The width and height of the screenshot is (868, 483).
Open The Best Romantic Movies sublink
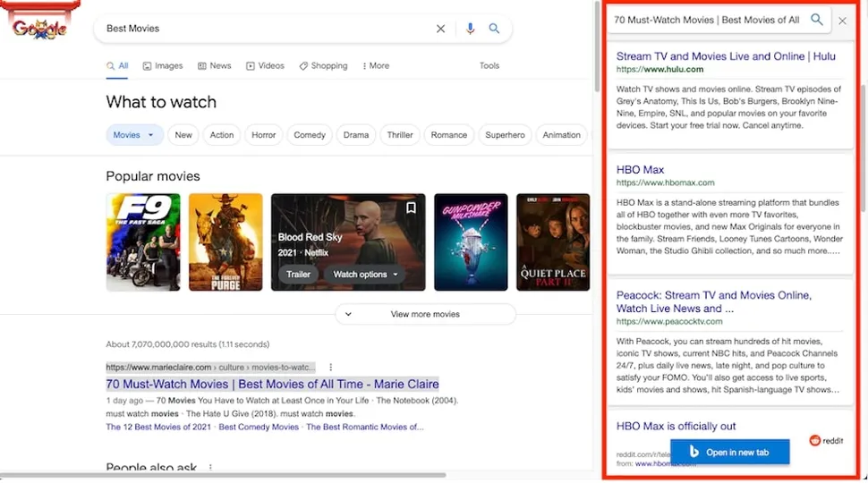[x=365, y=428]
